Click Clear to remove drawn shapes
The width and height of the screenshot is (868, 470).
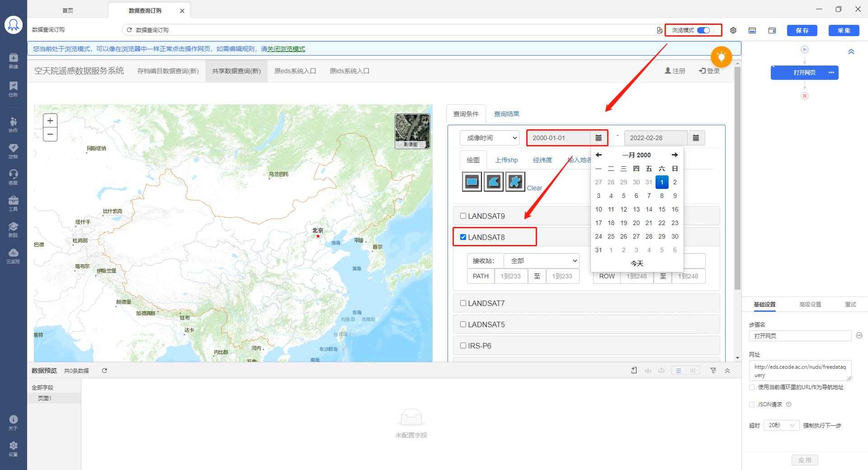[534, 188]
